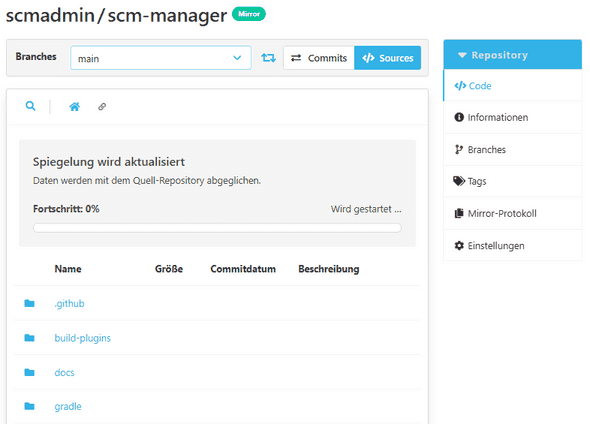The image size is (590, 424).
Task: Go to repository root via home icon
Action: [x=75, y=107]
